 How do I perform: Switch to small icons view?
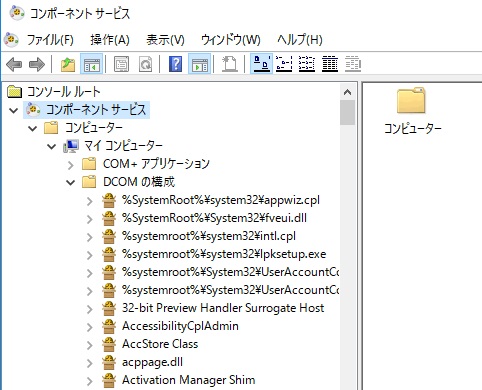tap(284, 64)
